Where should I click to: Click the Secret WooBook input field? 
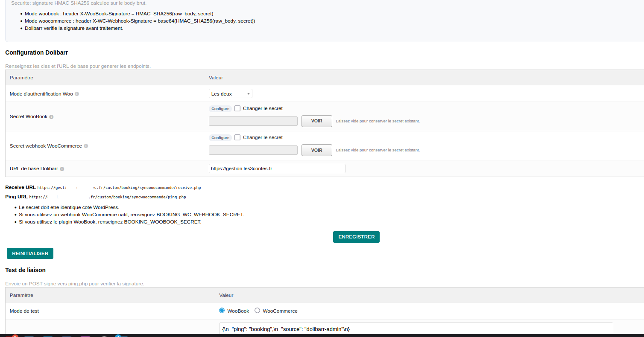tap(253, 121)
